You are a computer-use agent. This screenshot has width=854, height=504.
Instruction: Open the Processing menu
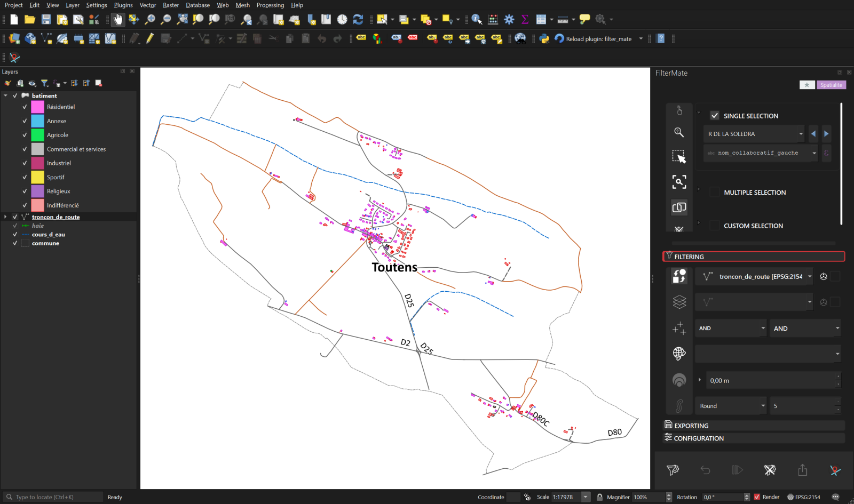pyautogui.click(x=270, y=5)
